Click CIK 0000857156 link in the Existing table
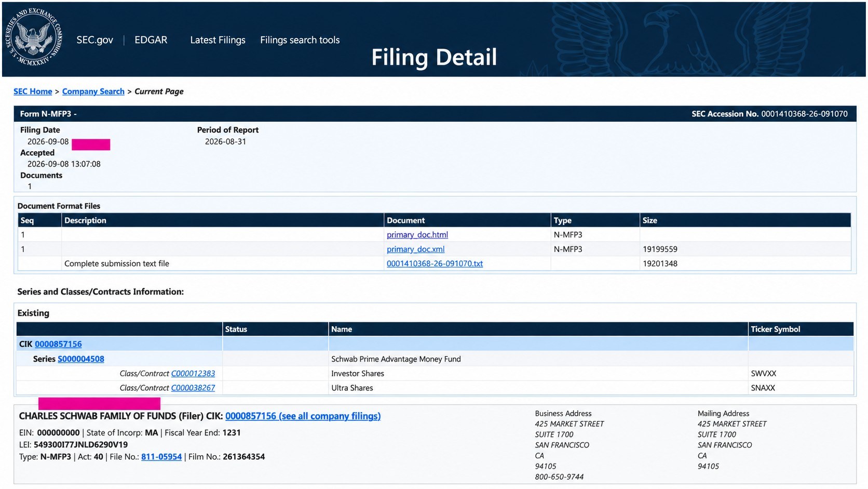The image size is (868, 489). [x=58, y=344]
